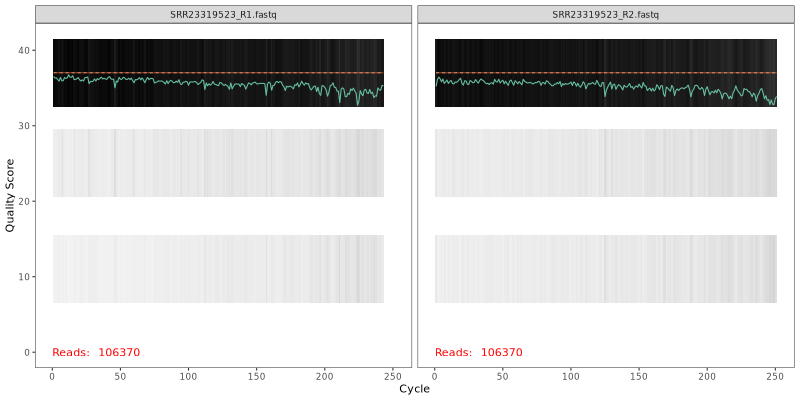
Task: Click the dark quality heatmap band in R2 panel
Action: click(x=606, y=73)
